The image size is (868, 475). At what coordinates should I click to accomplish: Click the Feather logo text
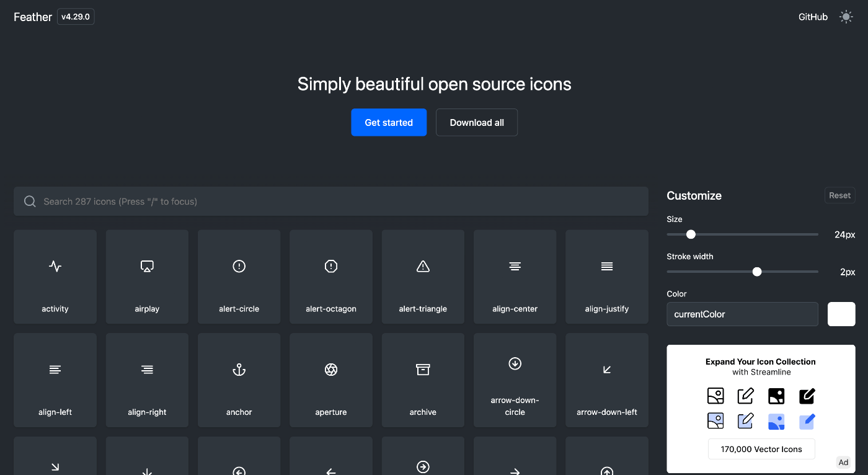[33, 17]
